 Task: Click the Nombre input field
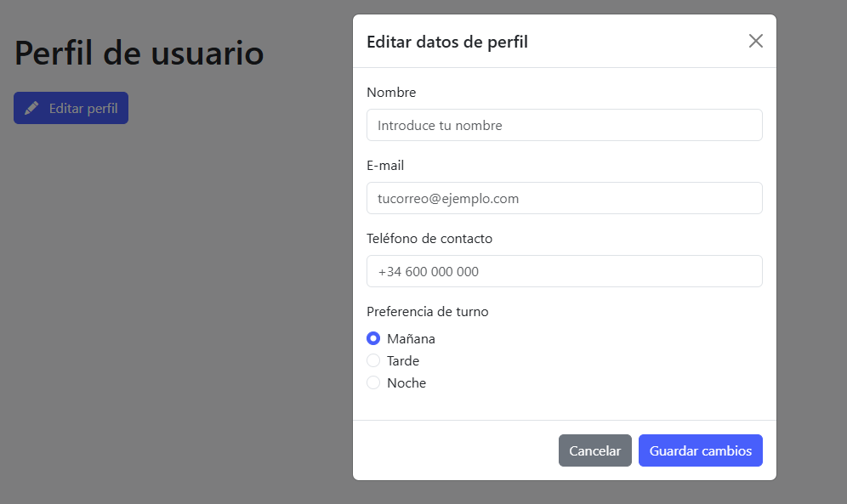pos(564,125)
